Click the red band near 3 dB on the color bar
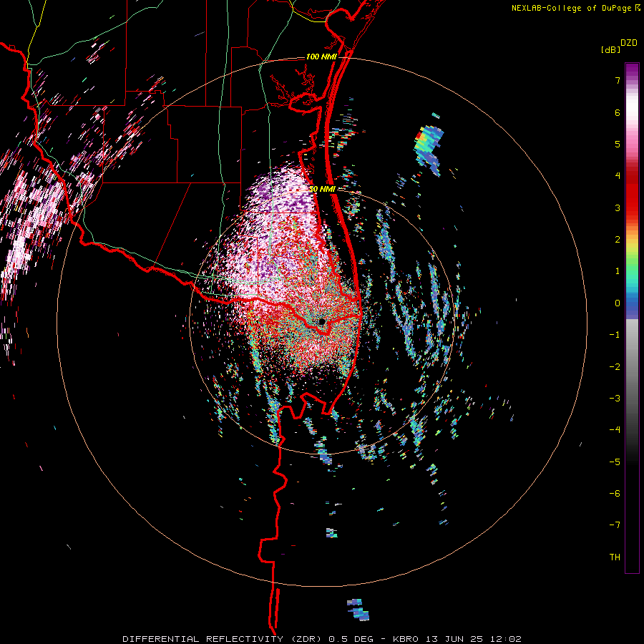Screen dimensions: 644x644 tap(632, 208)
